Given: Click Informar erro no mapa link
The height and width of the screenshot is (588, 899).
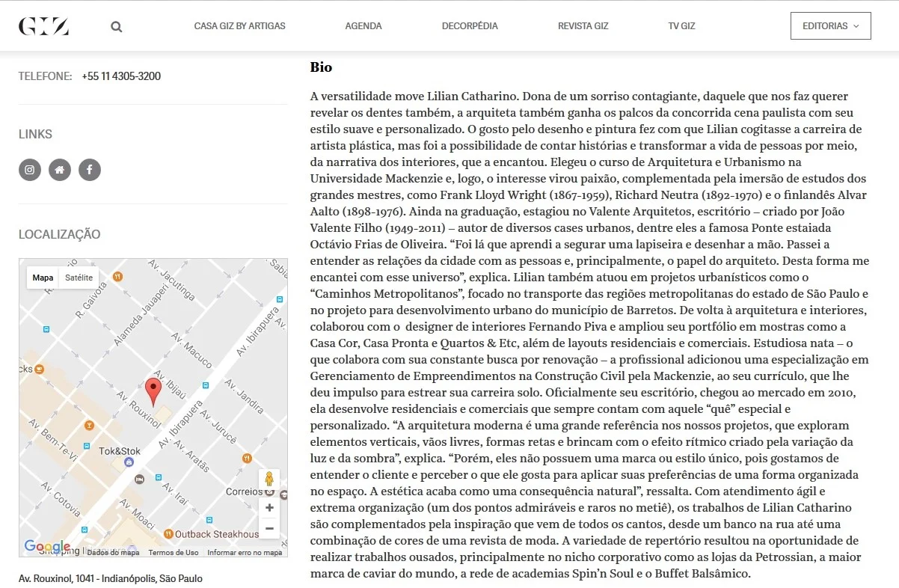Looking at the screenshot, I should click(x=245, y=553).
